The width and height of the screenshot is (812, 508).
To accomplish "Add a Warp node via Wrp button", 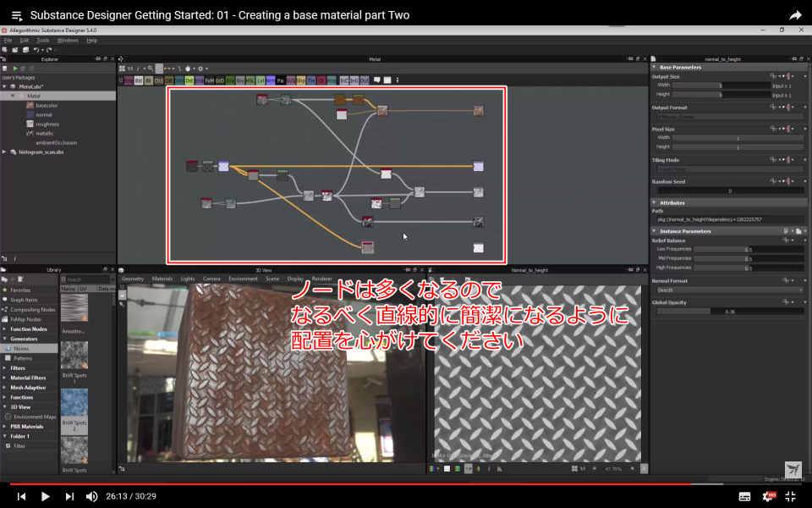I will point(332,80).
